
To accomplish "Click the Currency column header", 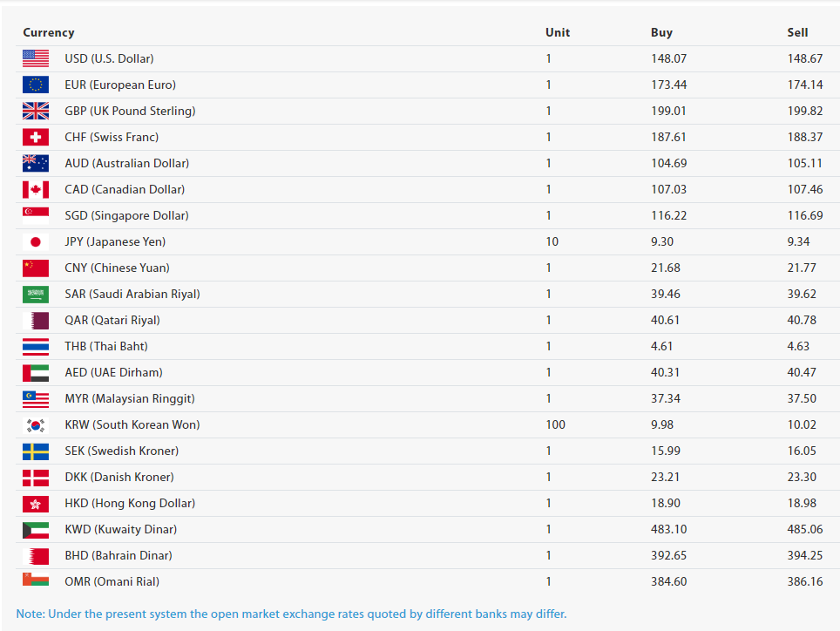I will (49, 32).
